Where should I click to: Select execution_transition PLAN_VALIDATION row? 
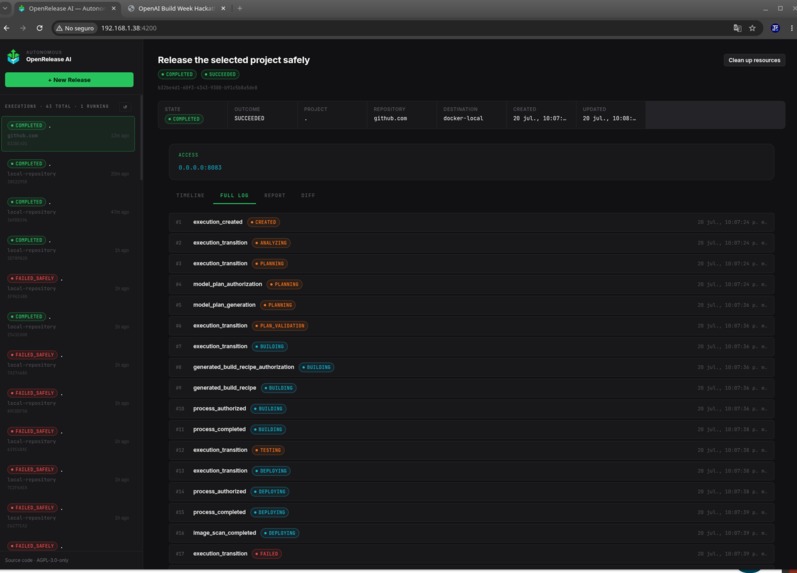471,326
